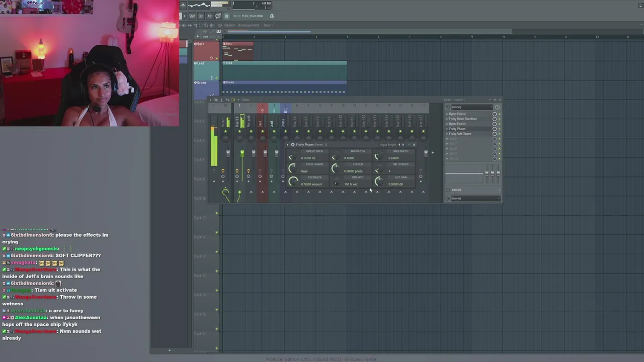This screenshot has height=362, width=644.
Task: Click the Sweep Freq knob in Fruity Phaser
Action: [x=293, y=155]
